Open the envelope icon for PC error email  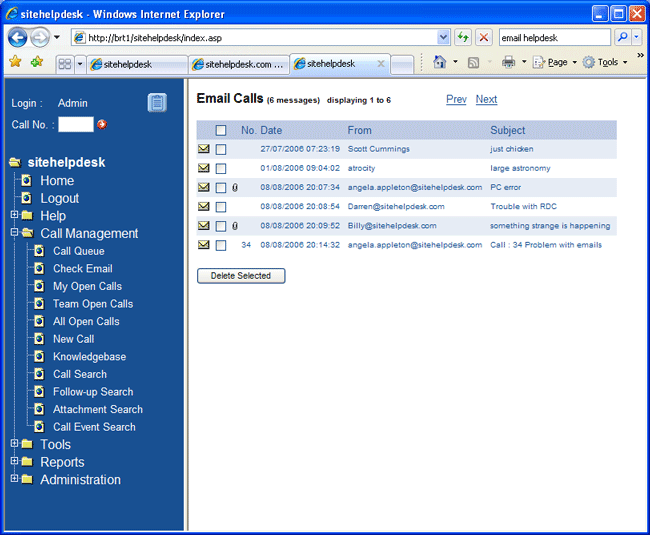(204, 187)
